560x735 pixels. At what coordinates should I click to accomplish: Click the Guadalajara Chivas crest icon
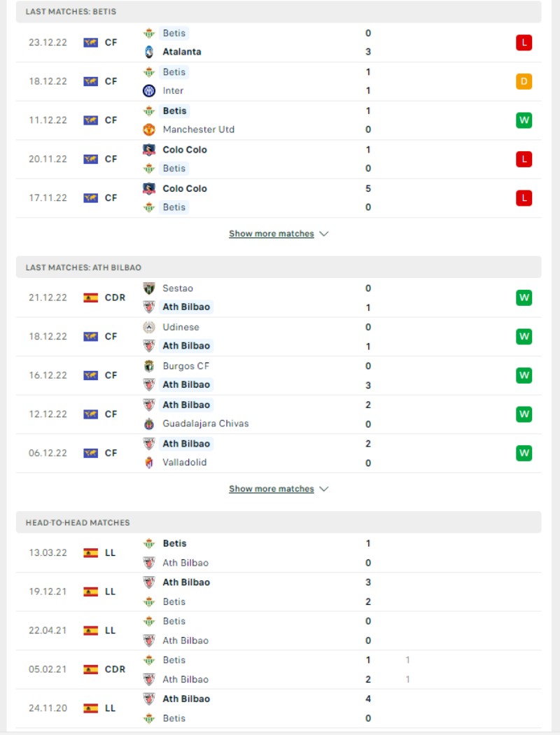click(x=149, y=424)
